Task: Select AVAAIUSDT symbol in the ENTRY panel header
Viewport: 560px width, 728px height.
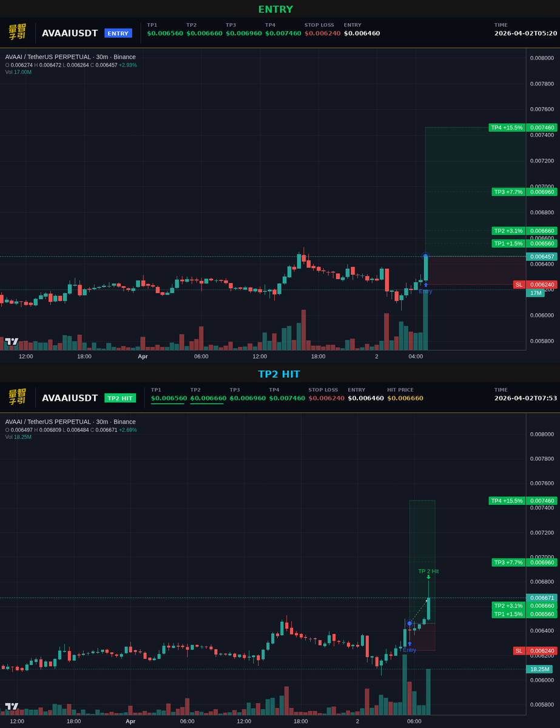Action: click(x=70, y=33)
